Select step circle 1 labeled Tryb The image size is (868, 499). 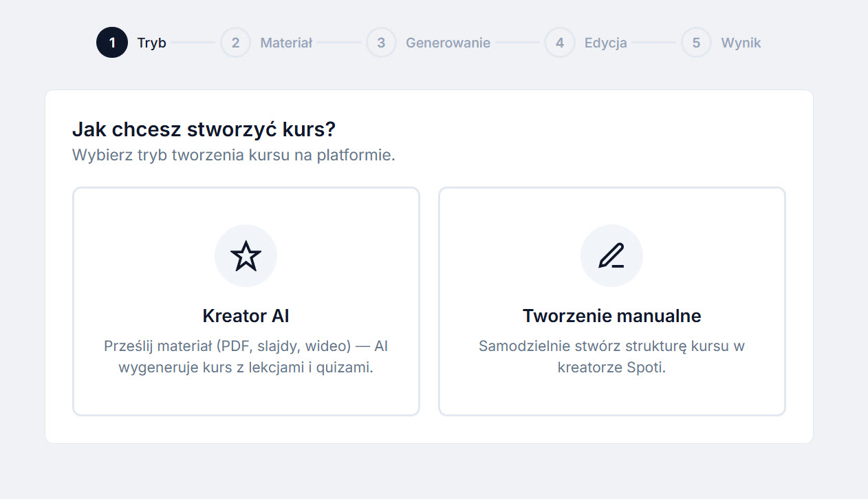tap(112, 42)
